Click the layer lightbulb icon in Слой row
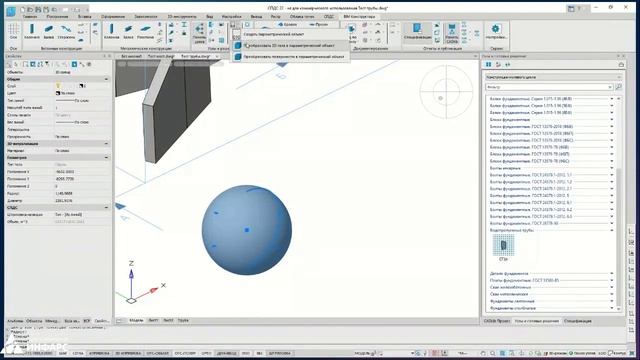 [58, 86]
